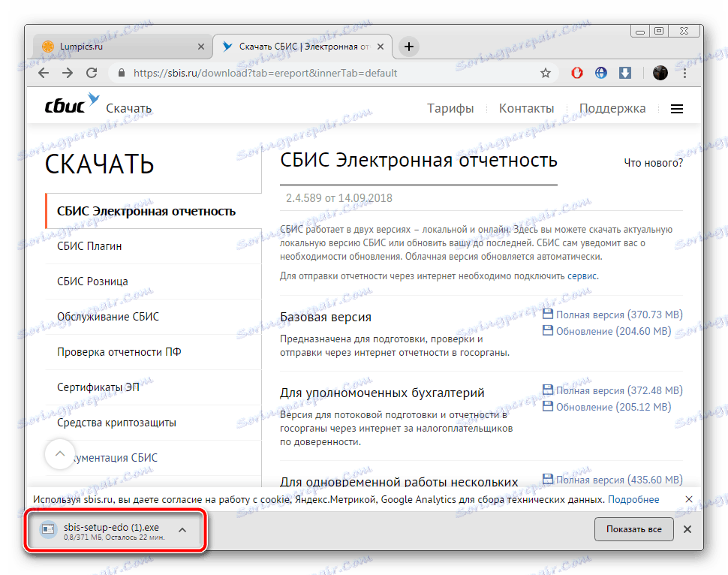Open a new browser tab
The image size is (728, 575).
[408, 47]
